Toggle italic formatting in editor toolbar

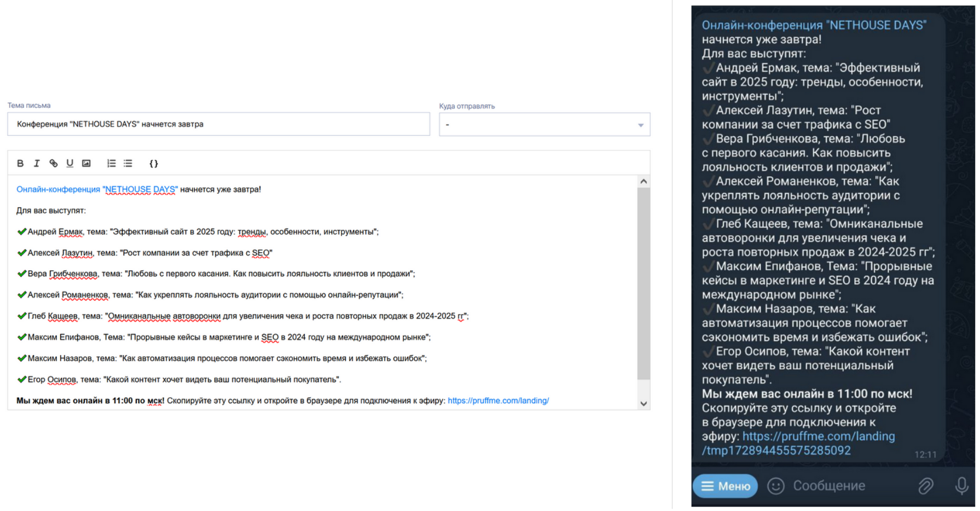click(x=37, y=163)
